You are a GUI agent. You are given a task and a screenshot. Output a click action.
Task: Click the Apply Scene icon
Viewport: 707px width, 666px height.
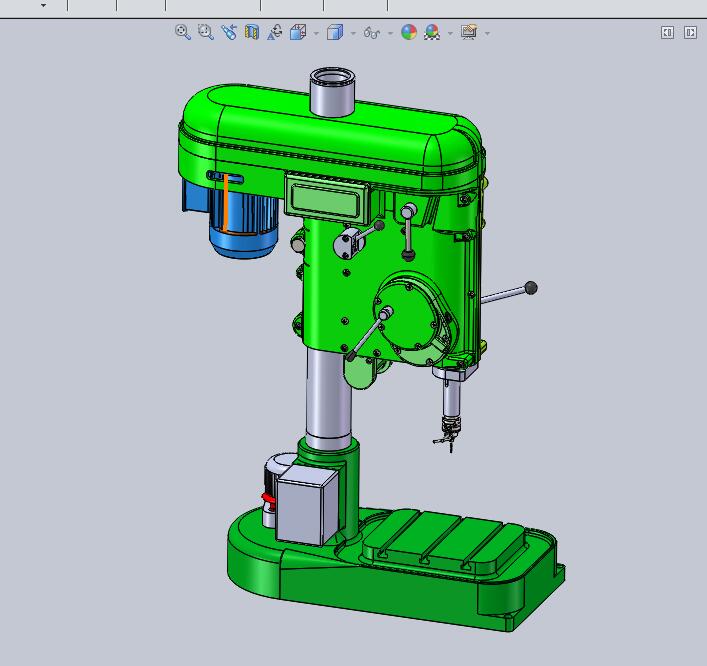click(x=432, y=32)
